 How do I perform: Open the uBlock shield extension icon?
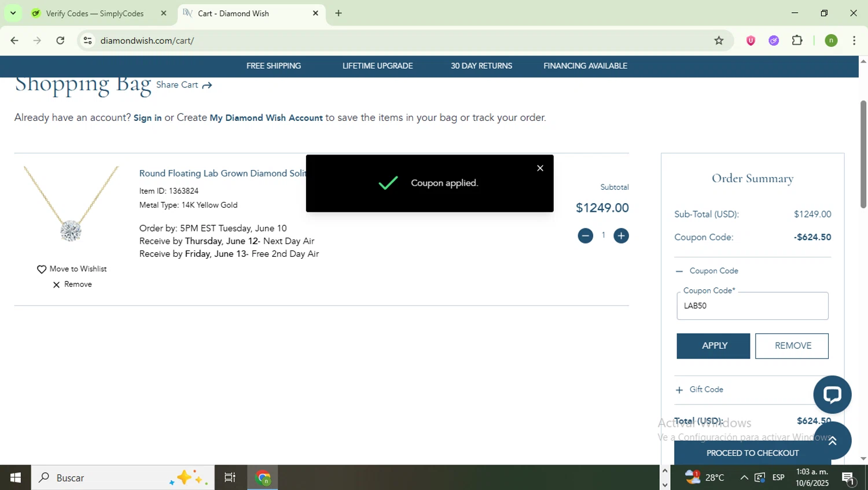pos(751,40)
